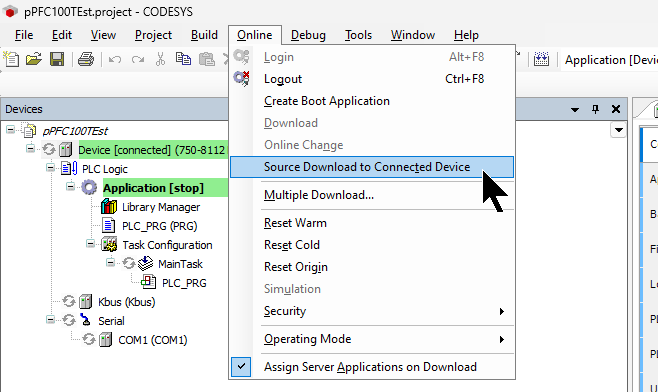Select Library Manager text in tree
Screen dimensions: 658x392
coord(161,207)
